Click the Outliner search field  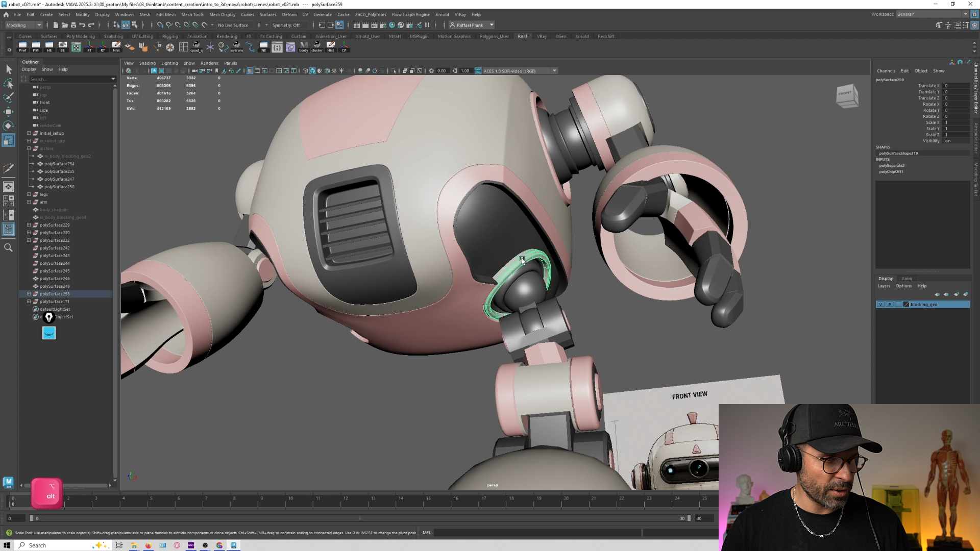point(69,79)
